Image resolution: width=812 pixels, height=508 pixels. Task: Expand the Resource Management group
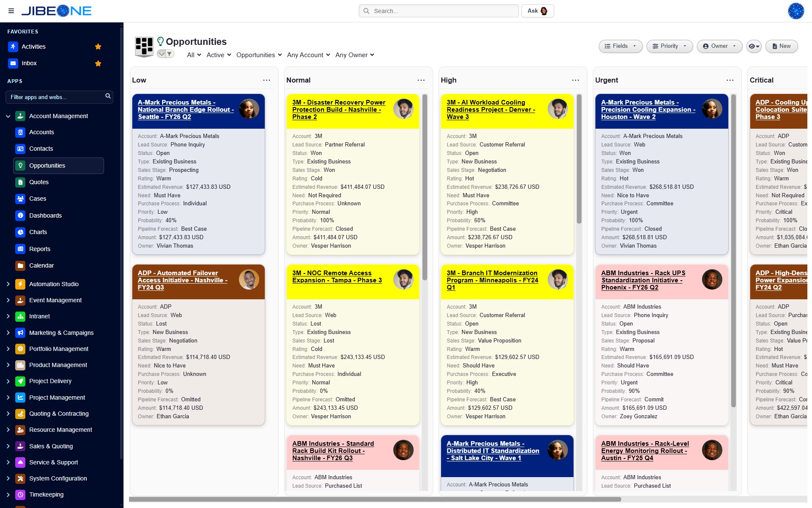tap(8, 430)
